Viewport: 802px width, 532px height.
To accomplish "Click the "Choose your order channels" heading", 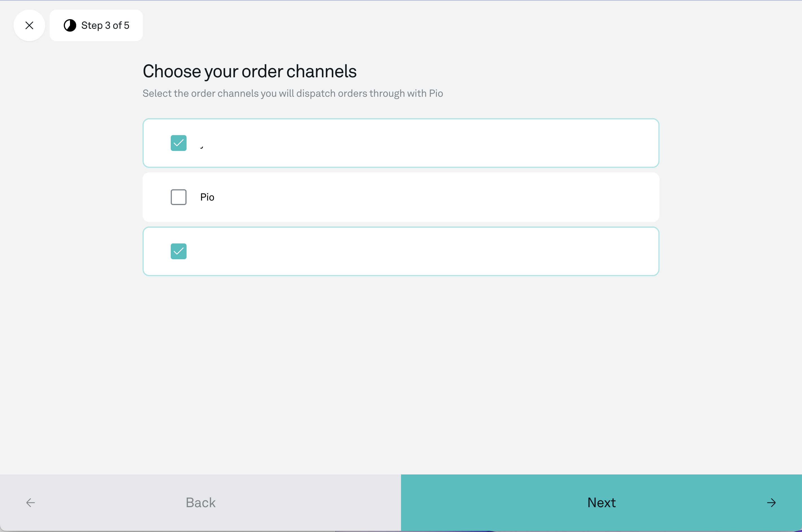I will [249, 71].
